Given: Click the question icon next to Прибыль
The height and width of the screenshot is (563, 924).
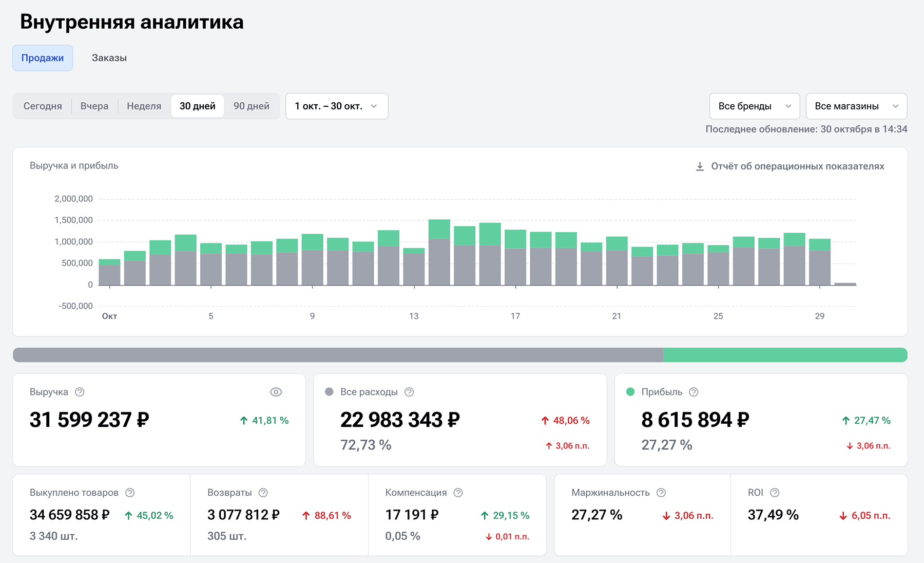Looking at the screenshot, I should click(694, 392).
